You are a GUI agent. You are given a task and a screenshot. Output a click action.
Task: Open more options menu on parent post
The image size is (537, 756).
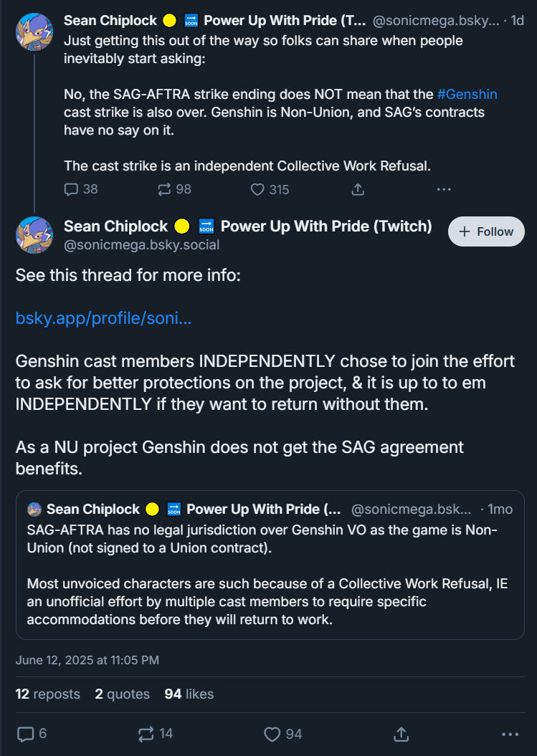(x=443, y=189)
